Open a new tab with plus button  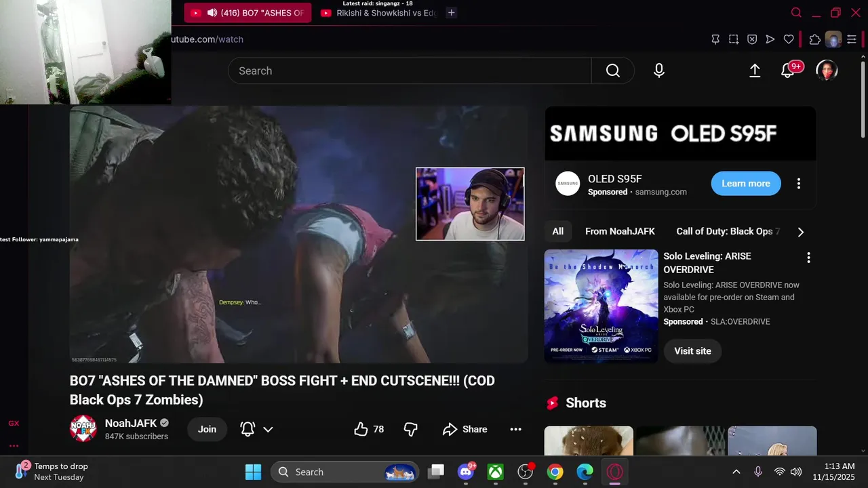point(451,13)
